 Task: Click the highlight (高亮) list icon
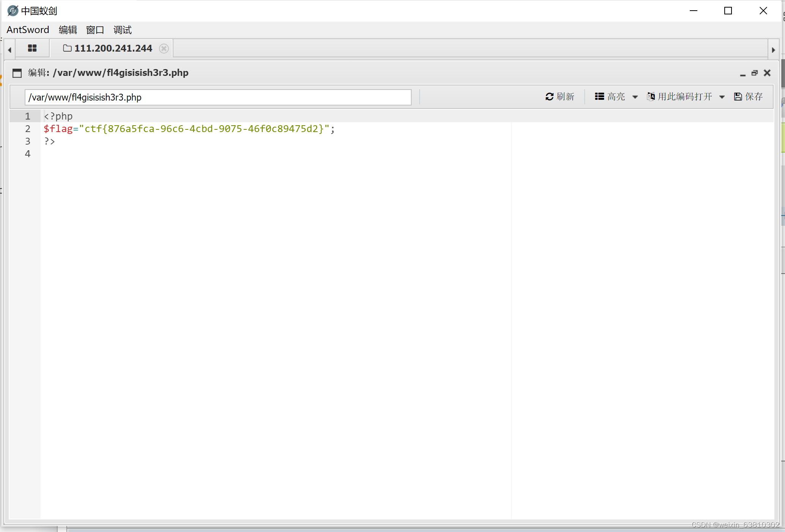[x=599, y=97]
